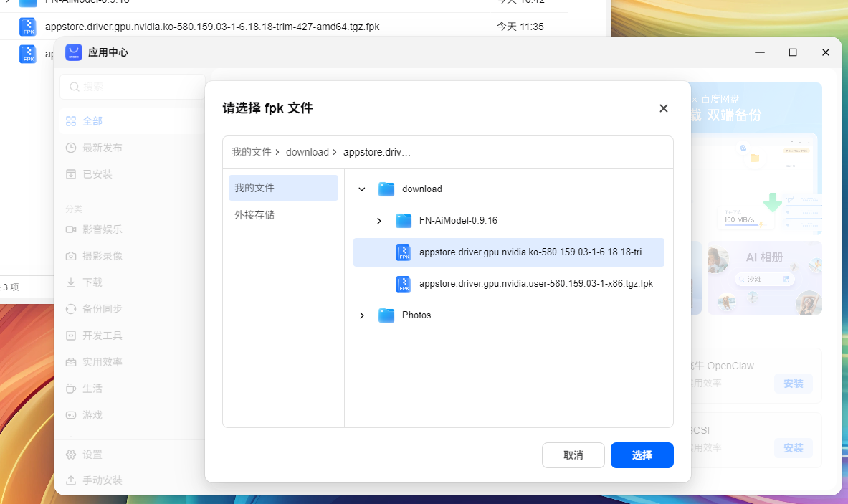Install the OpenClaw app via 安装 button
This screenshot has width=848, height=504.
coord(794,384)
